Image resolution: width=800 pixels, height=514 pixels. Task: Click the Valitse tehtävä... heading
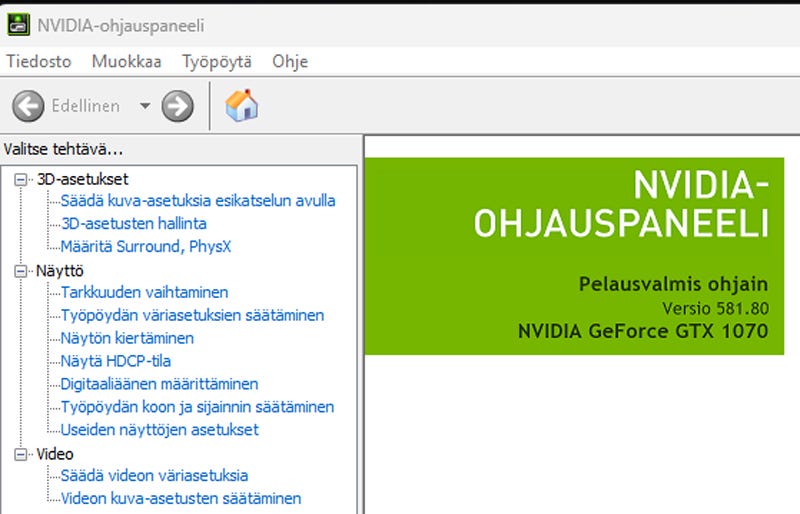pos(63,150)
